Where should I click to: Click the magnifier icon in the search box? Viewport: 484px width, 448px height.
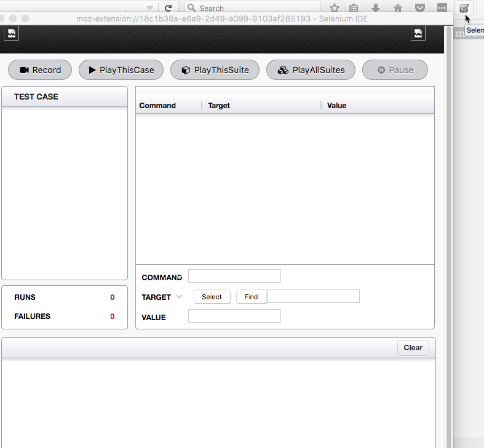pos(192,8)
